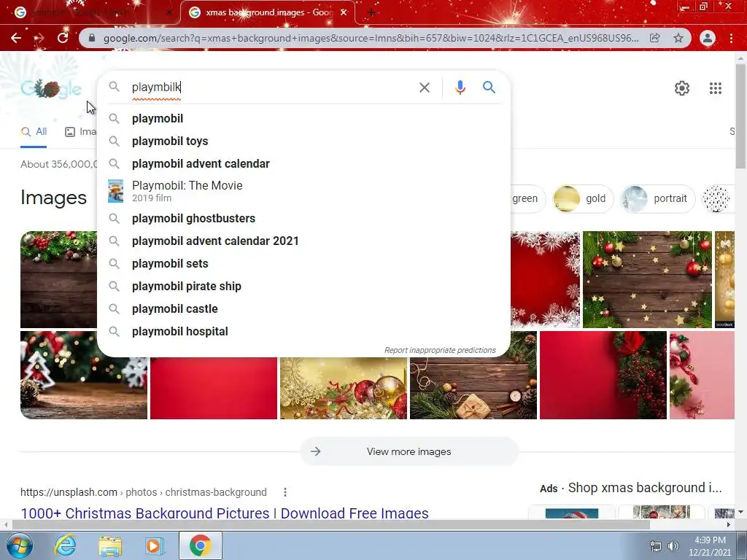Image resolution: width=747 pixels, height=560 pixels.
Task: Open 1000+ Christmas Background Pictures result
Action: [225, 513]
